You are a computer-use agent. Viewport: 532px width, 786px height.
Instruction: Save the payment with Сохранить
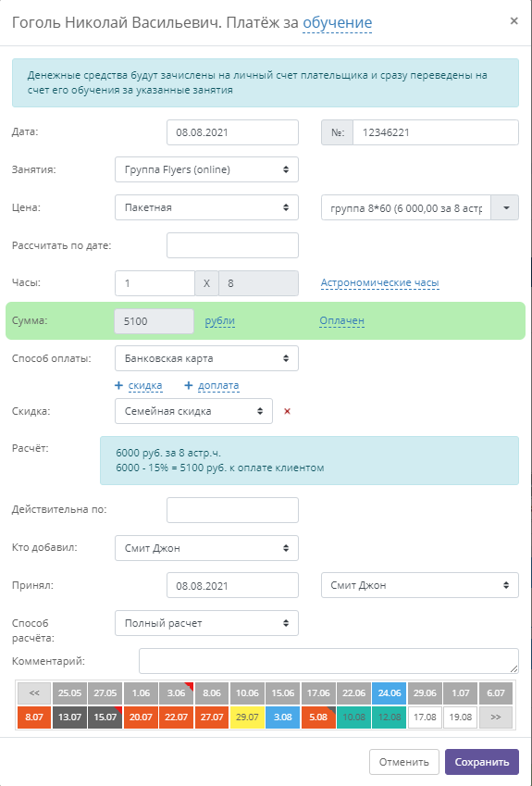(x=482, y=762)
